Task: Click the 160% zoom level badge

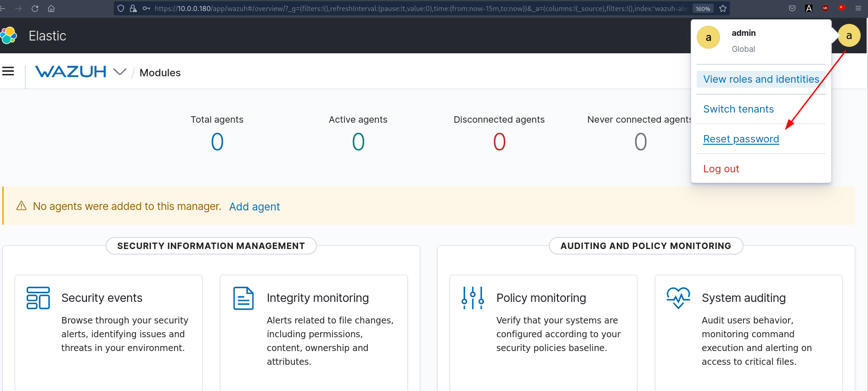Action: click(703, 9)
